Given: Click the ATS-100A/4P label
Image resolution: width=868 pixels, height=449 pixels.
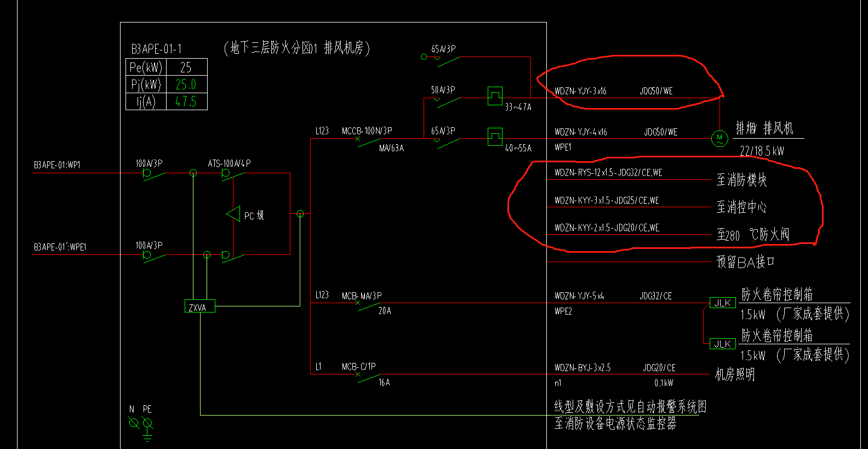Looking at the screenshot, I should coord(229,163).
